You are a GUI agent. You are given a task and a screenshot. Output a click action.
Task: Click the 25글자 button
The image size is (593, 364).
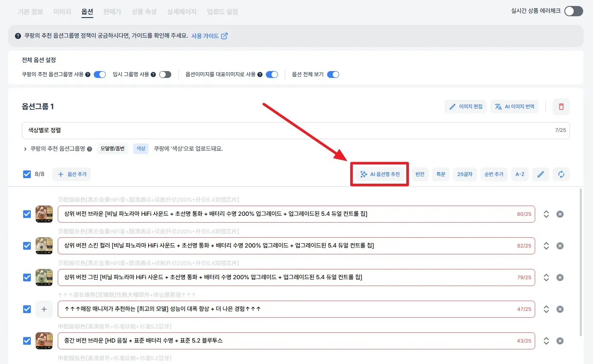click(465, 174)
